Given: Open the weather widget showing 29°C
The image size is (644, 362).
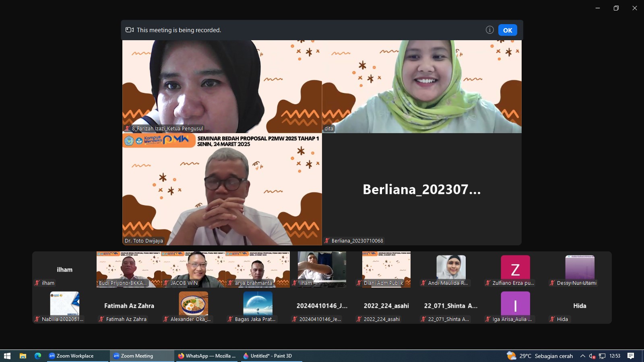Looking at the screenshot, I should coord(540,356).
